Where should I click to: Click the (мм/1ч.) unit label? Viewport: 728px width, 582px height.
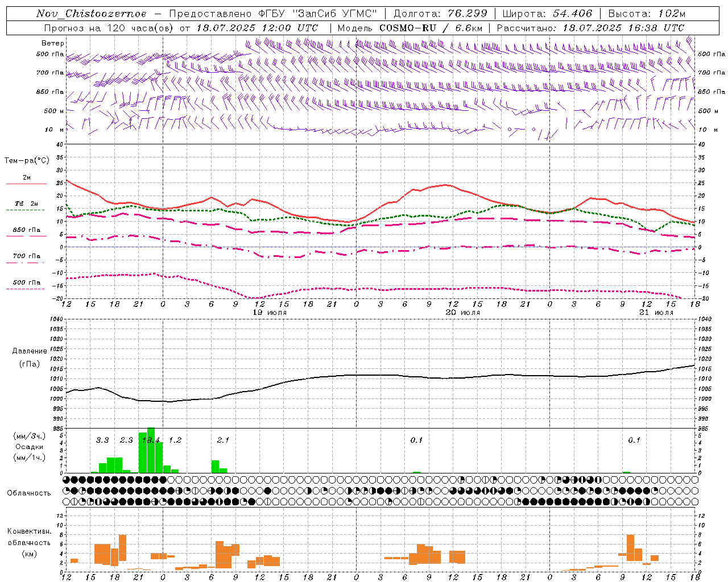(x=29, y=458)
